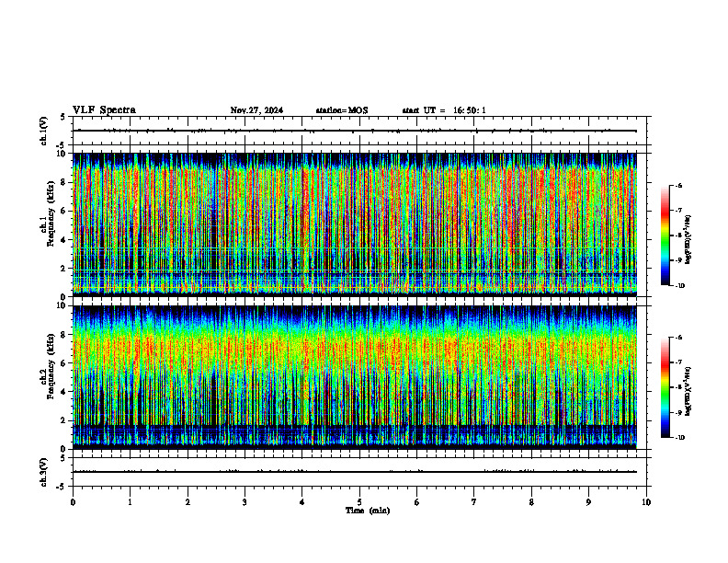Click time-axis tick label "9"
The width and height of the screenshot is (728, 563).
588,502
